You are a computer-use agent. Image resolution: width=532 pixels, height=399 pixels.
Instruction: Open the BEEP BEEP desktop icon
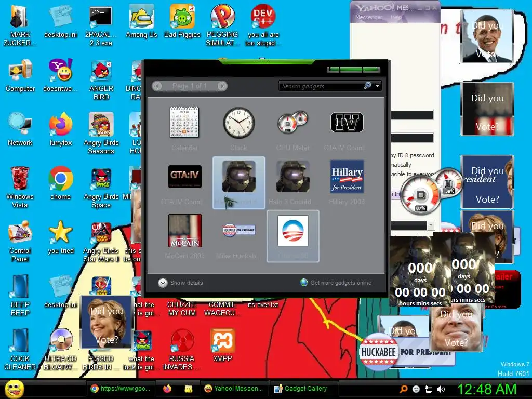(x=20, y=295)
